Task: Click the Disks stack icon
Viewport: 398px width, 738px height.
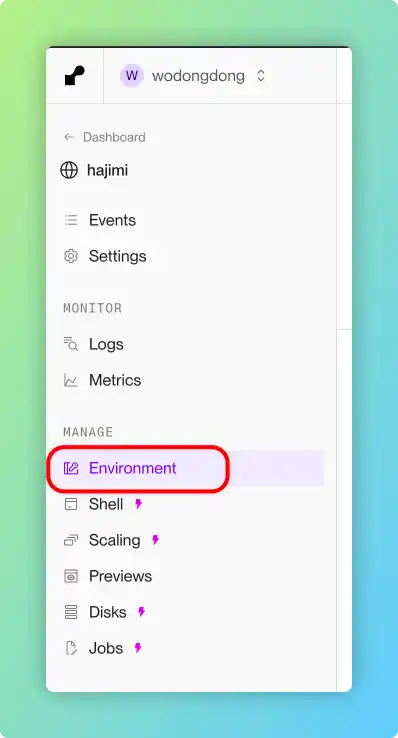Action: (x=71, y=612)
